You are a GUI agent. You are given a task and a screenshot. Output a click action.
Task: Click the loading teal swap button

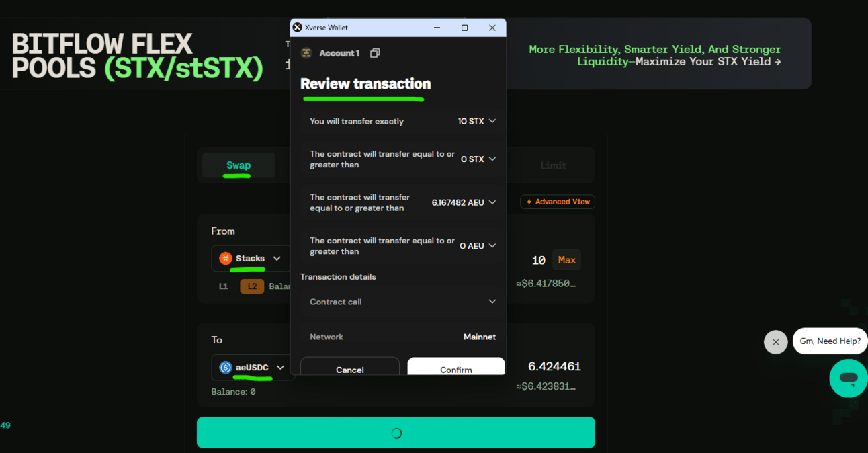(396, 433)
